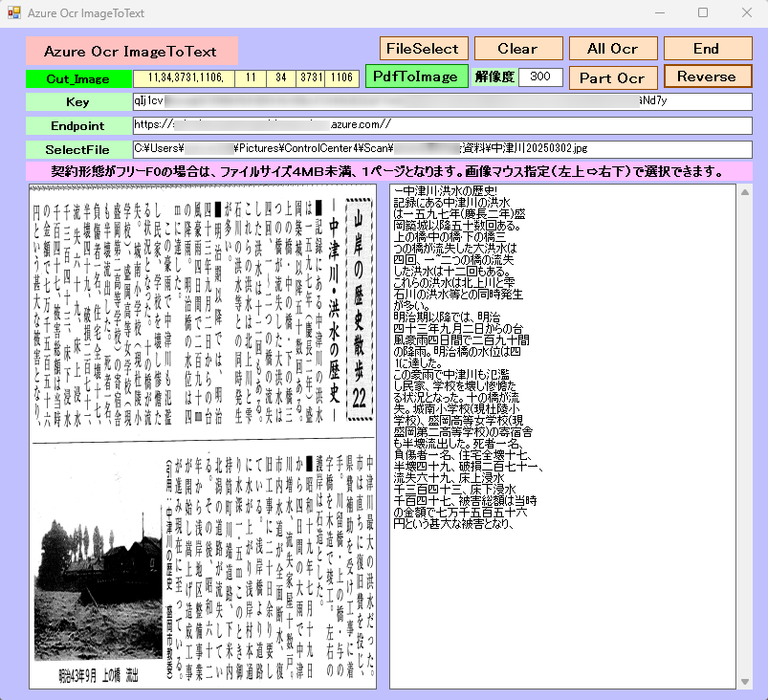Focus the 解像度 resolution field showing 300
Screen dimensions: 768x700
[539, 77]
